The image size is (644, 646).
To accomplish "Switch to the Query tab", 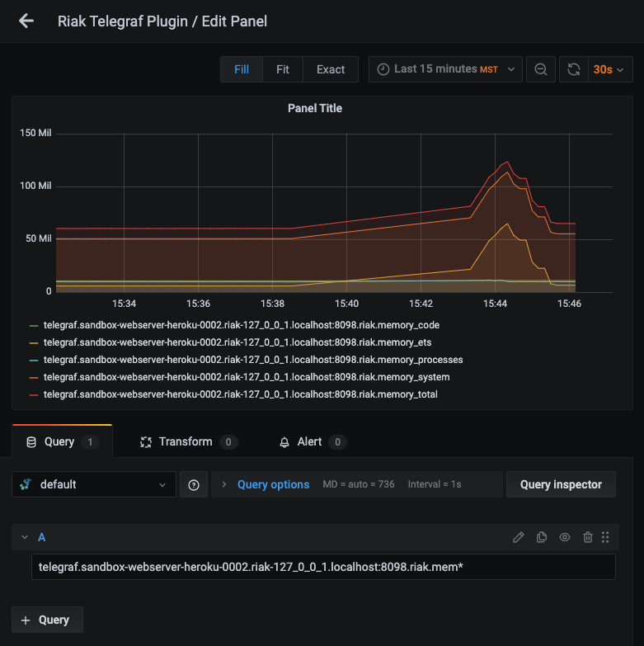I will 62,441.
